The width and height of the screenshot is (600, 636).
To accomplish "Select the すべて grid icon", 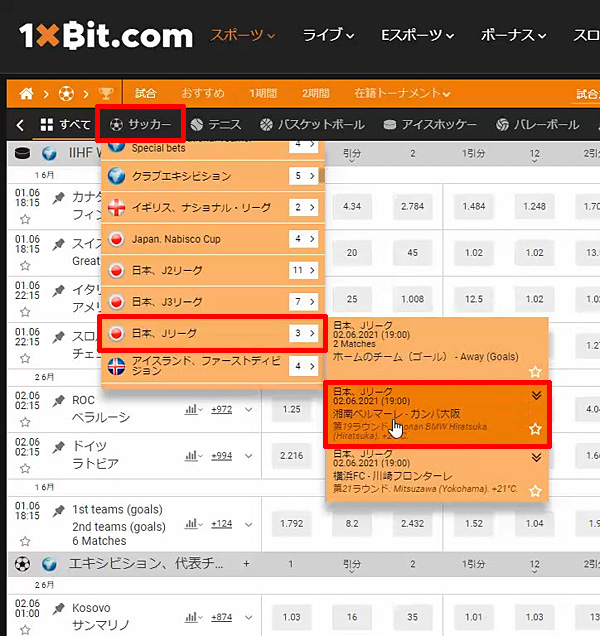I will [47, 125].
